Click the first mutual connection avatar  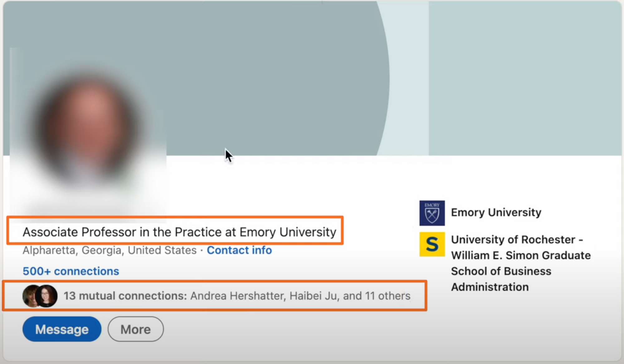tap(29, 296)
